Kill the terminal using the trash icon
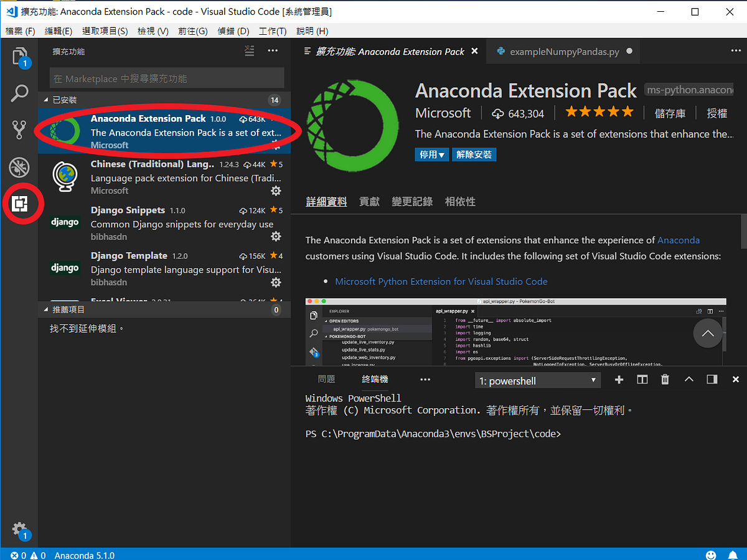This screenshot has height=560, width=747. point(664,379)
